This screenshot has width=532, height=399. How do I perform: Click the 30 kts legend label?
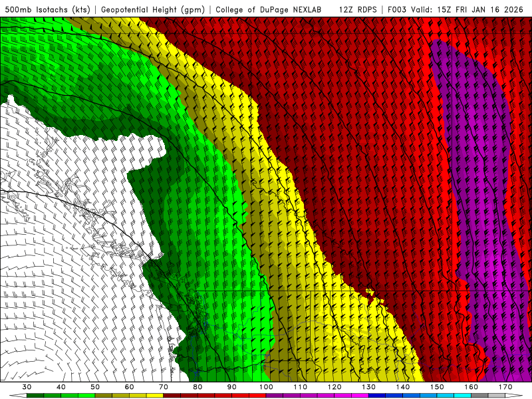pyautogui.click(x=27, y=387)
